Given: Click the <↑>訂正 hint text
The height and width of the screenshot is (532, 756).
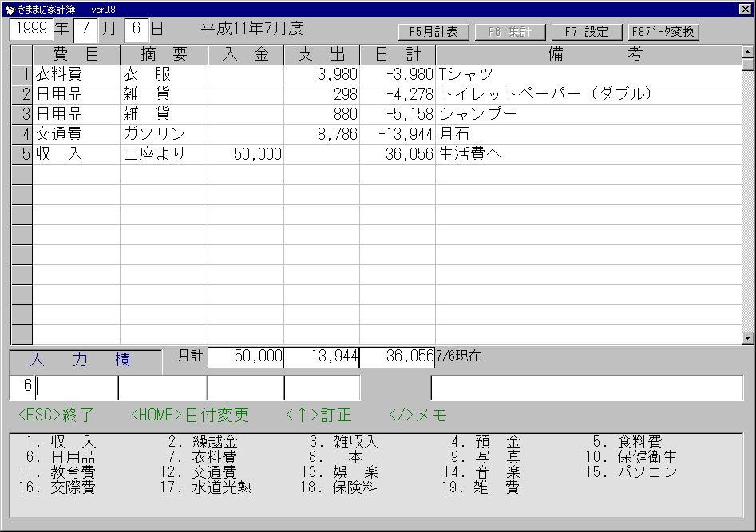Looking at the screenshot, I should [319, 415].
